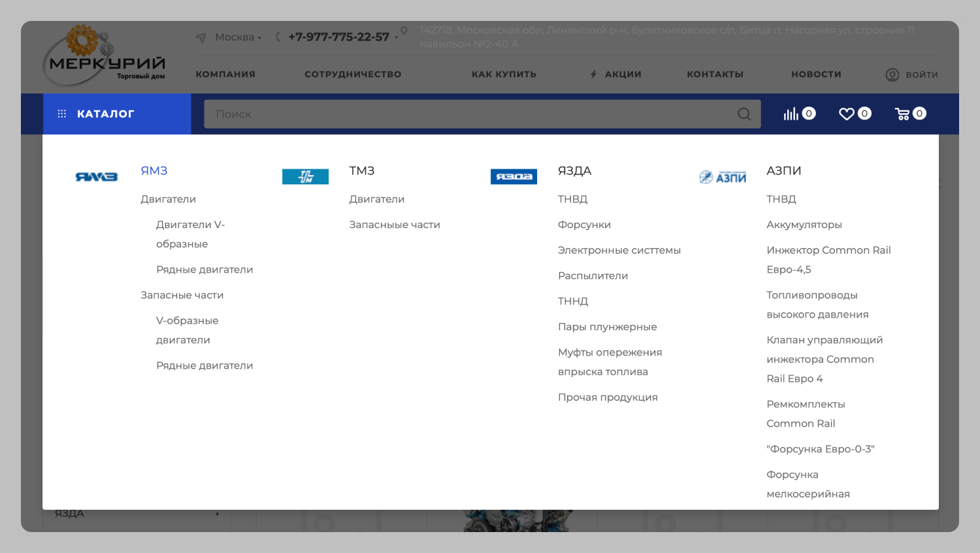Viewport: 980px width, 553px height.
Task: Click the Меркурий Торговый дом logo
Action: tap(105, 57)
